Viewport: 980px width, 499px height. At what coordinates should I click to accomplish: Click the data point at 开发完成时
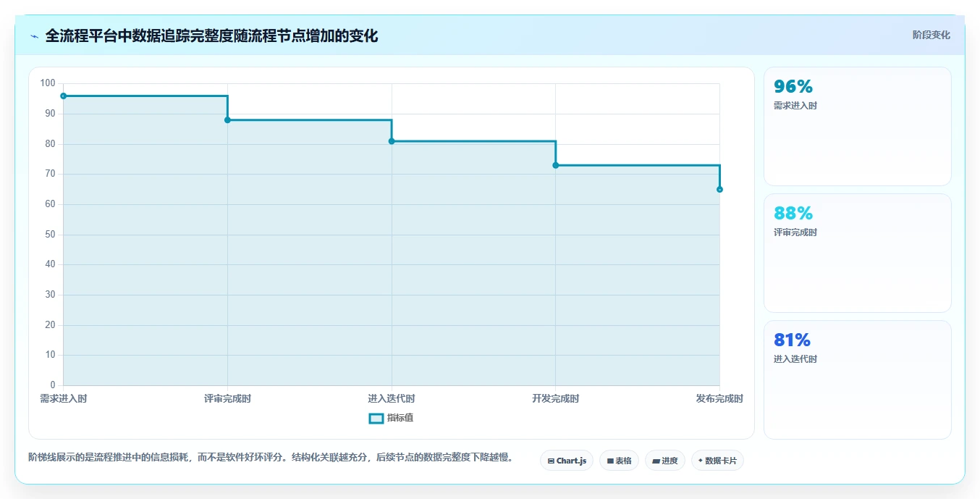556,165
